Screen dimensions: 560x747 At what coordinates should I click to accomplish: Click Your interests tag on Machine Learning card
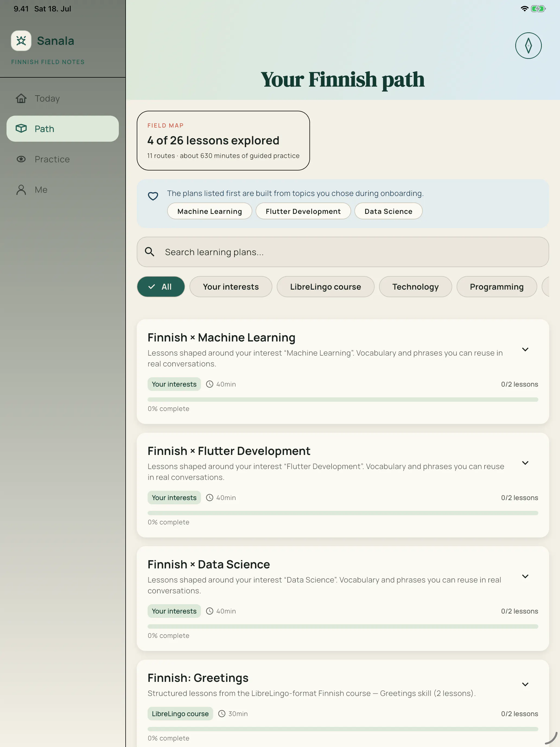coord(174,384)
